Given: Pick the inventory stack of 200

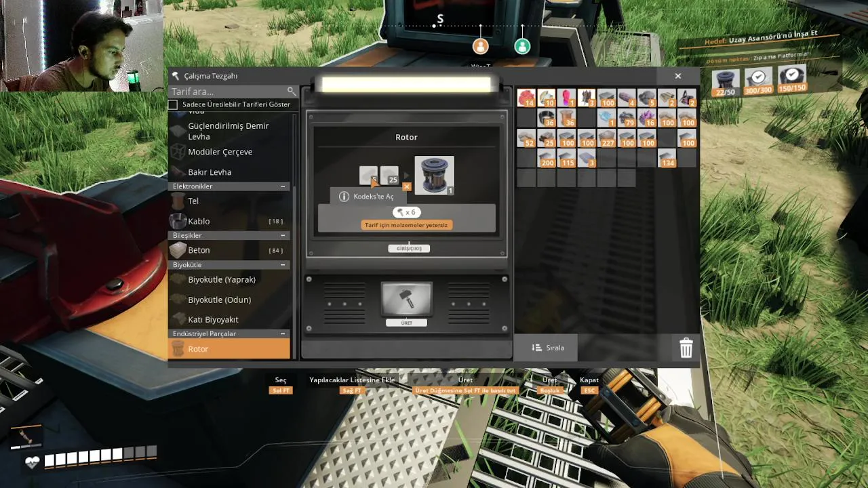Looking at the screenshot, I should point(547,159).
